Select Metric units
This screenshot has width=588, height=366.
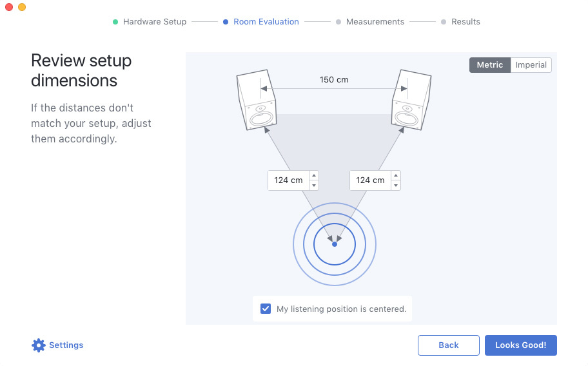click(490, 65)
